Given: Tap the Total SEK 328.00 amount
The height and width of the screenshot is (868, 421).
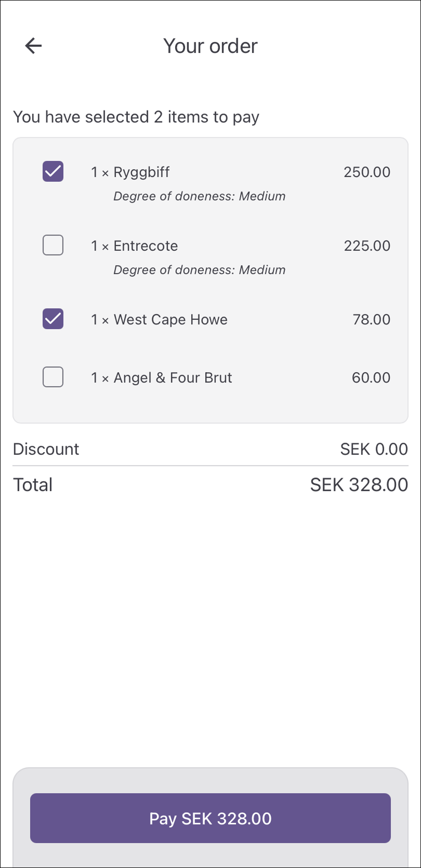Looking at the screenshot, I should [x=359, y=485].
